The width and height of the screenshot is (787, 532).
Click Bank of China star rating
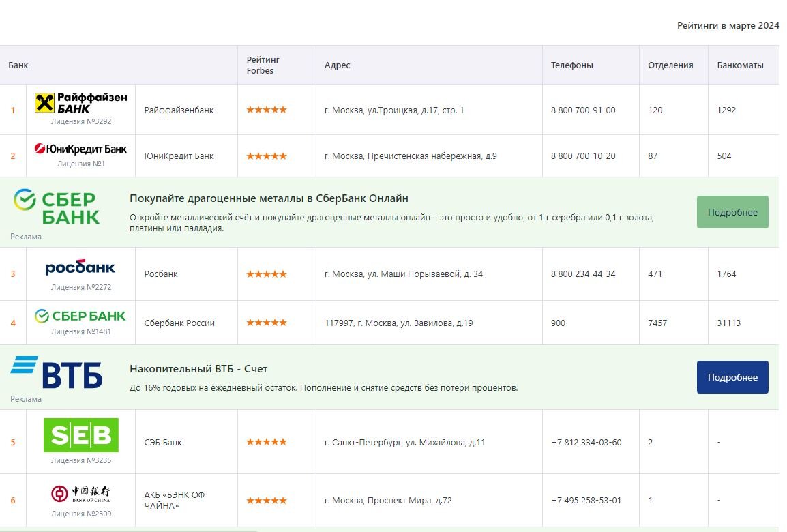[x=267, y=501]
